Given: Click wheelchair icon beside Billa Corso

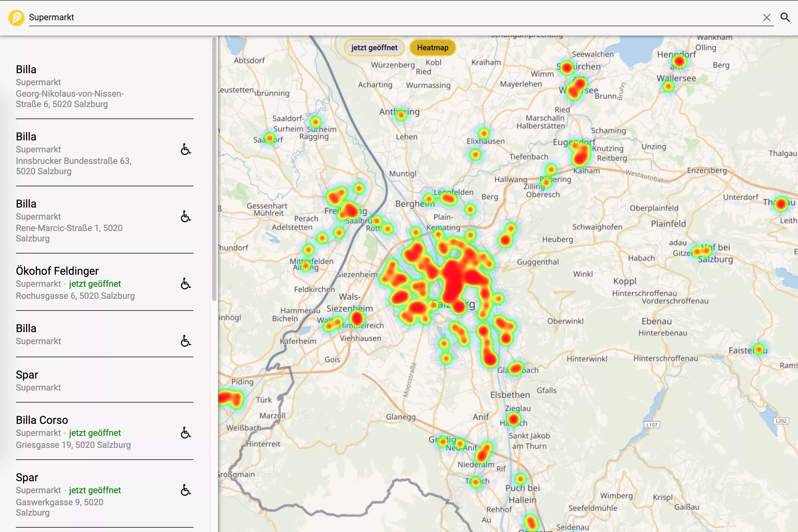Looking at the screenshot, I should [186, 433].
